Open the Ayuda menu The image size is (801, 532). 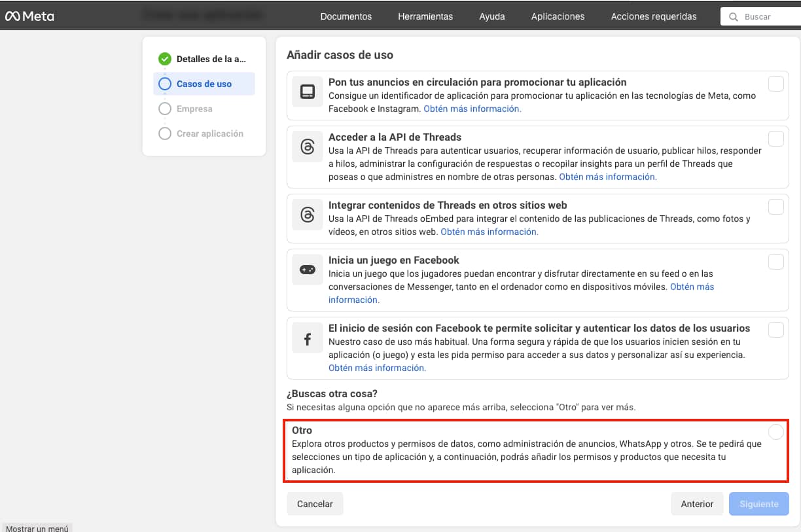(x=492, y=16)
